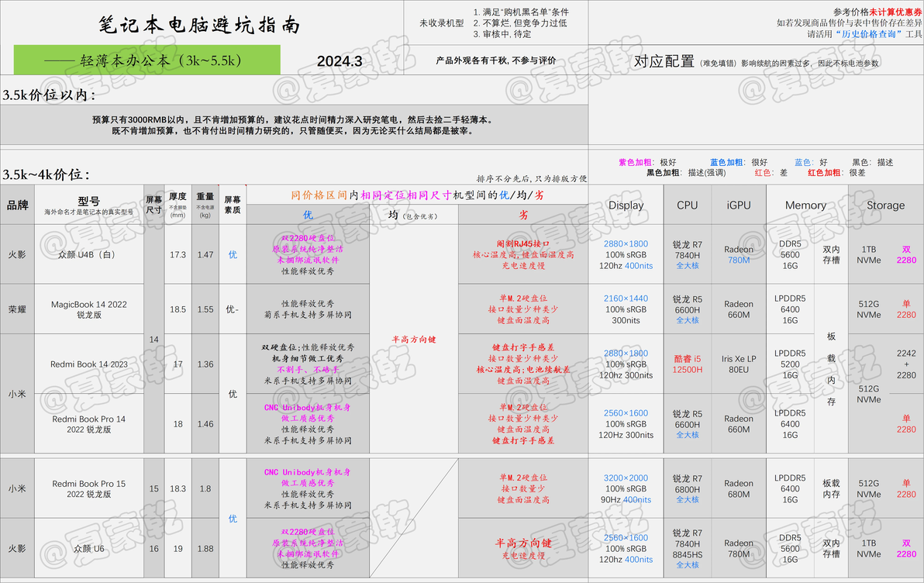The image size is (924, 583).
Task: Select the 众颜 U6 model cell
Action: 89,548
